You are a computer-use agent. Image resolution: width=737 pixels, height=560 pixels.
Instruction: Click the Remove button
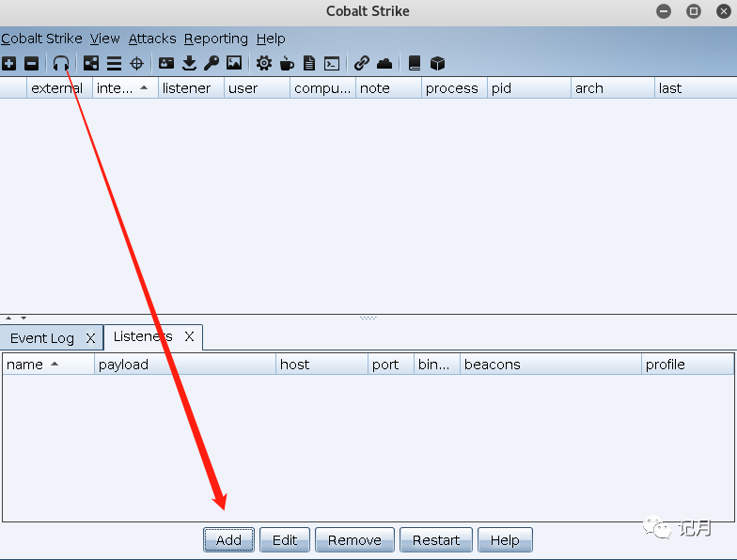point(354,539)
